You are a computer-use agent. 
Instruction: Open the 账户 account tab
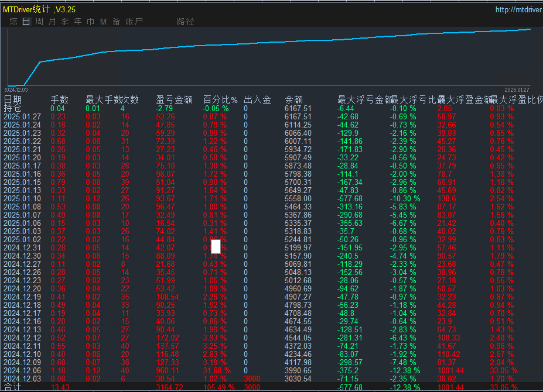tap(134, 22)
